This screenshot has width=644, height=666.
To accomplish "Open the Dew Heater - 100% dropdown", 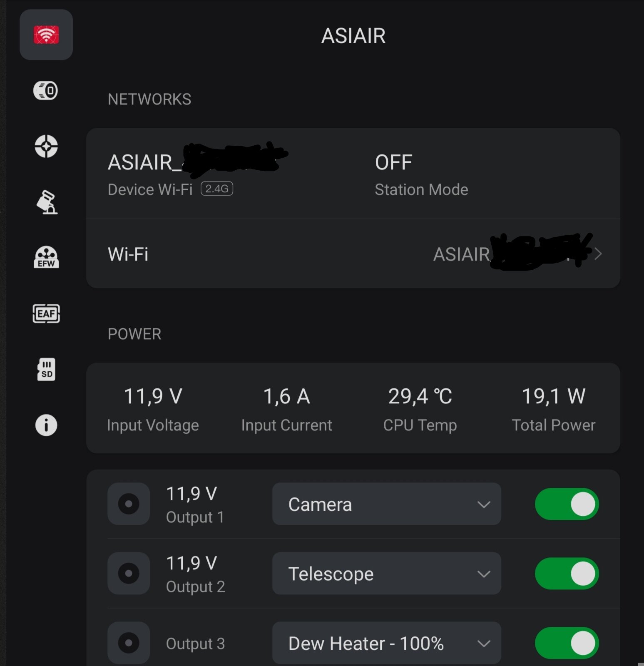I will point(386,643).
